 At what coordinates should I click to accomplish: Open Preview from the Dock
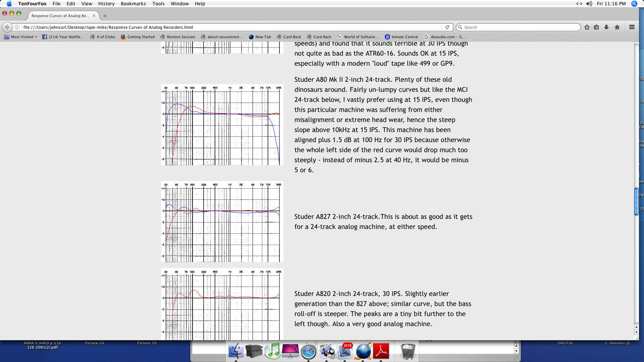[x=327, y=351]
